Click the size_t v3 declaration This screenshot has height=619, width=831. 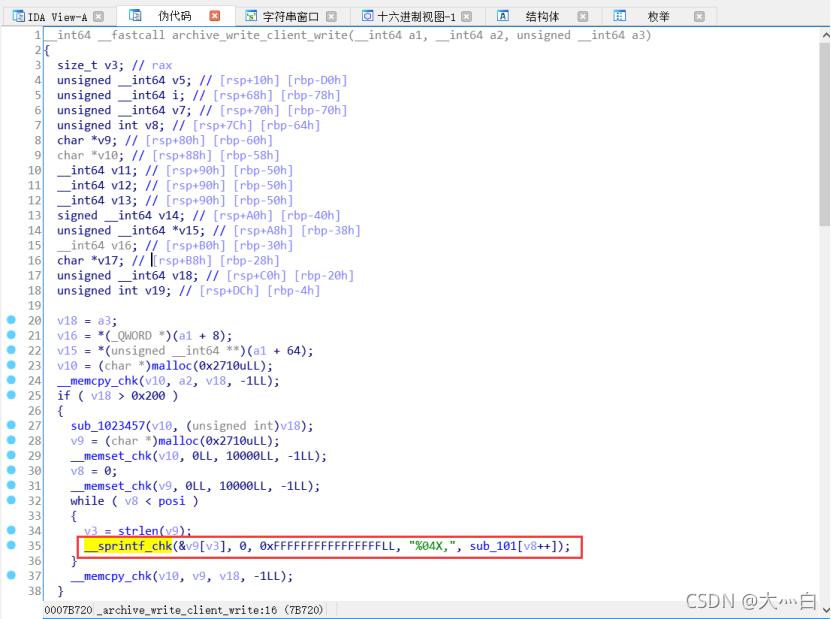click(91, 65)
